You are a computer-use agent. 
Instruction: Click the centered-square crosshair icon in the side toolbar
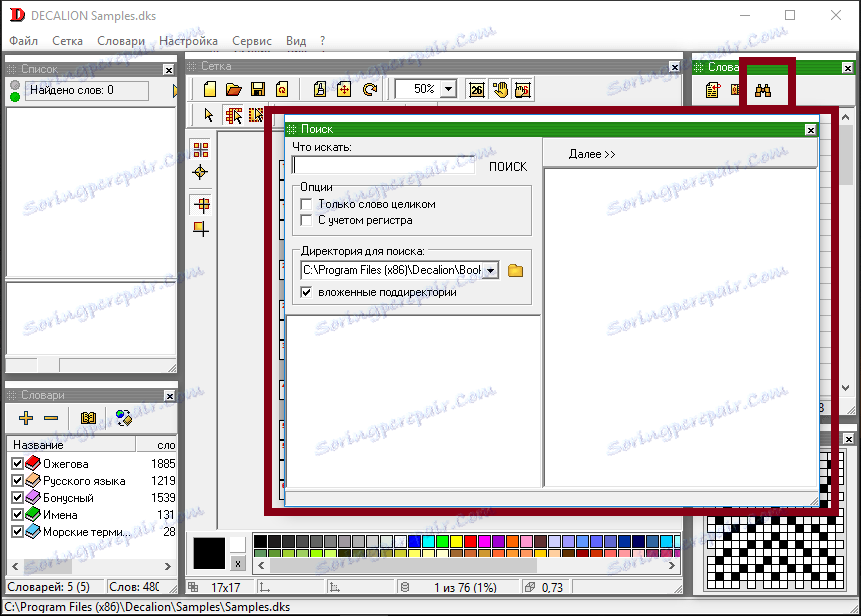(x=202, y=205)
